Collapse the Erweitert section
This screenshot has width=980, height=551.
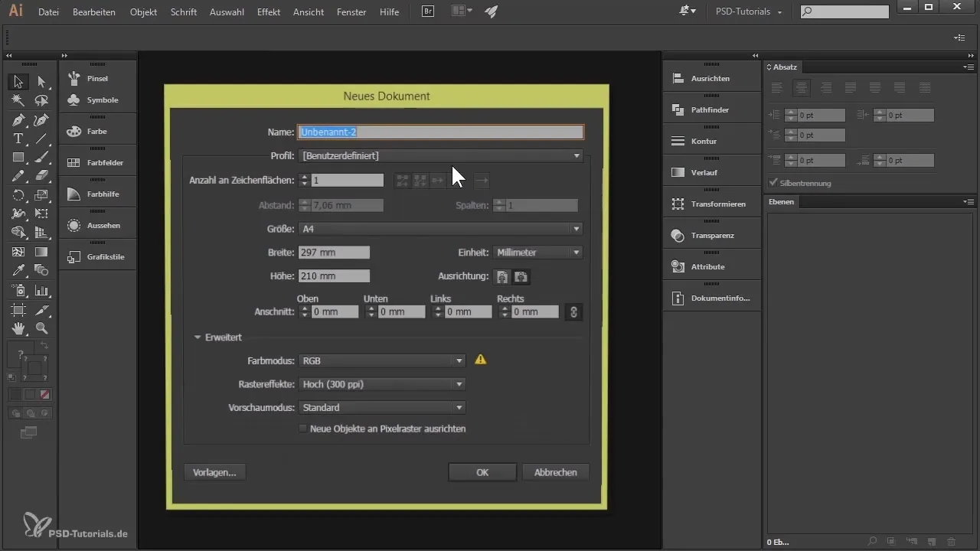198,337
